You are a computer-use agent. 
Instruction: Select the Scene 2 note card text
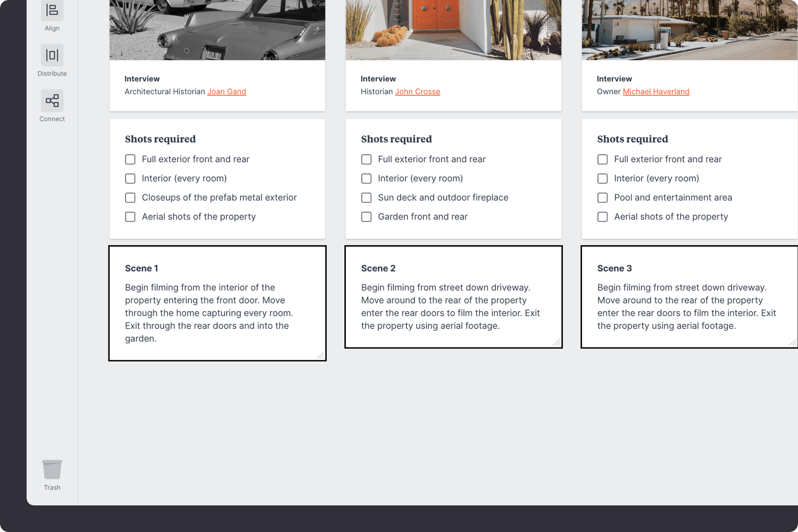(x=450, y=306)
